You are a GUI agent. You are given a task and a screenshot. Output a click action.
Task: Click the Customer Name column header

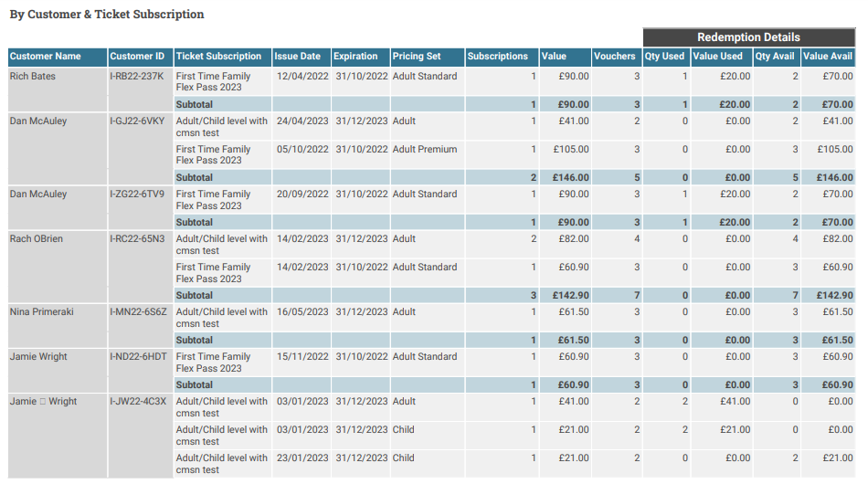coord(58,57)
